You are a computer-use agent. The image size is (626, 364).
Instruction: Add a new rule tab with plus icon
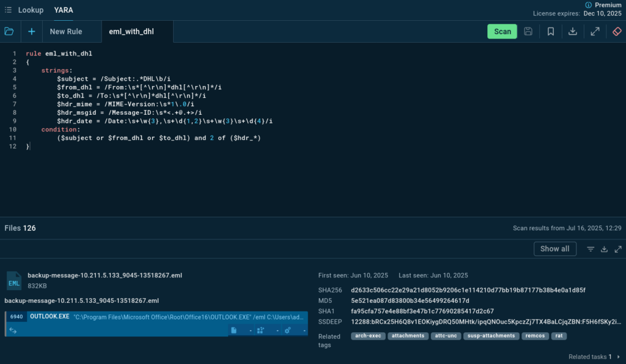pyautogui.click(x=31, y=31)
